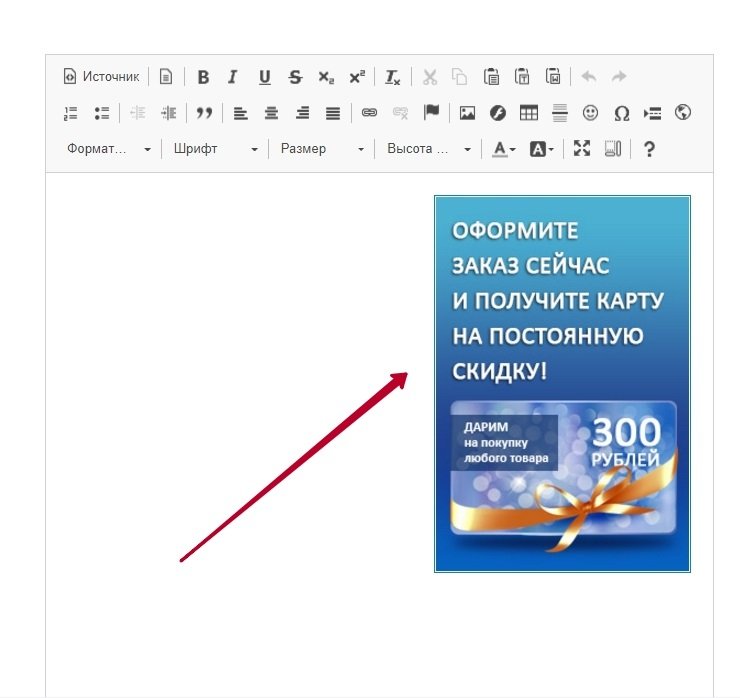
Task: Apply strikethrough to text
Action: coord(295,77)
